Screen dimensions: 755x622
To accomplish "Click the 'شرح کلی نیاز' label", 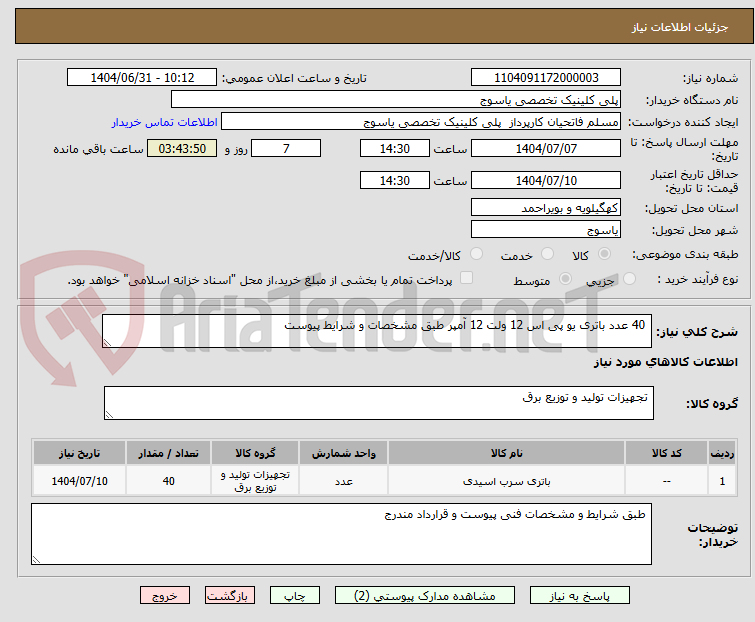I will (697, 331).
